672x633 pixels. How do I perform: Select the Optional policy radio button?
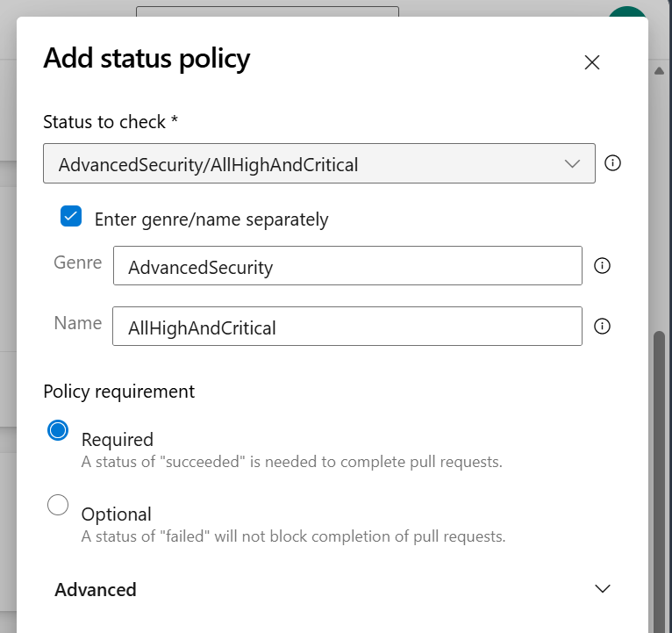point(58,505)
